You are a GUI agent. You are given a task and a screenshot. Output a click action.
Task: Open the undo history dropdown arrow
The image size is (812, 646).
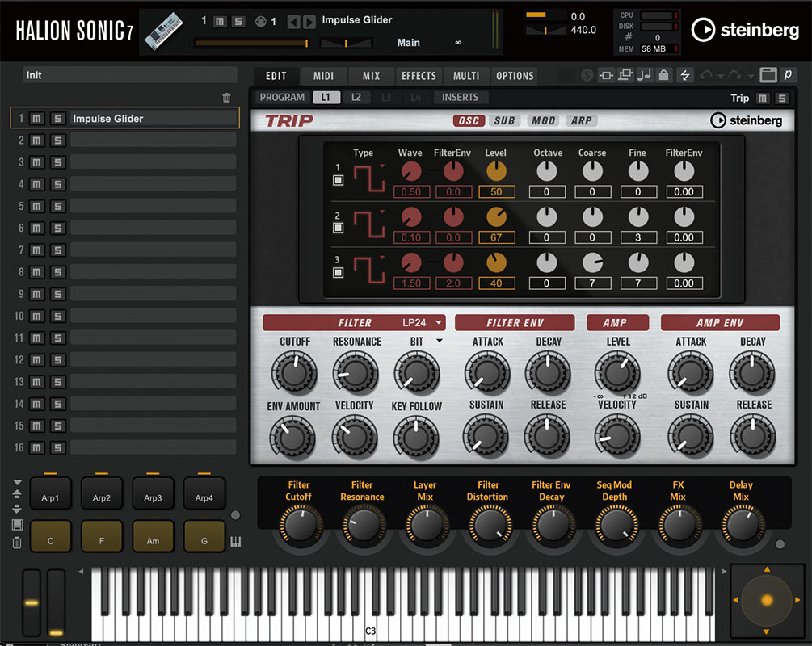coord(721,77)
